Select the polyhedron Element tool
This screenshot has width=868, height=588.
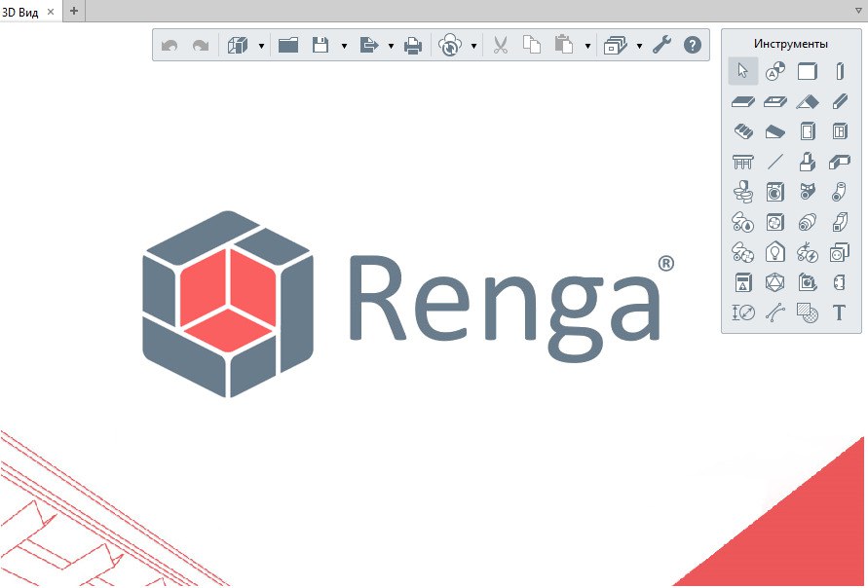click(775, 282)
